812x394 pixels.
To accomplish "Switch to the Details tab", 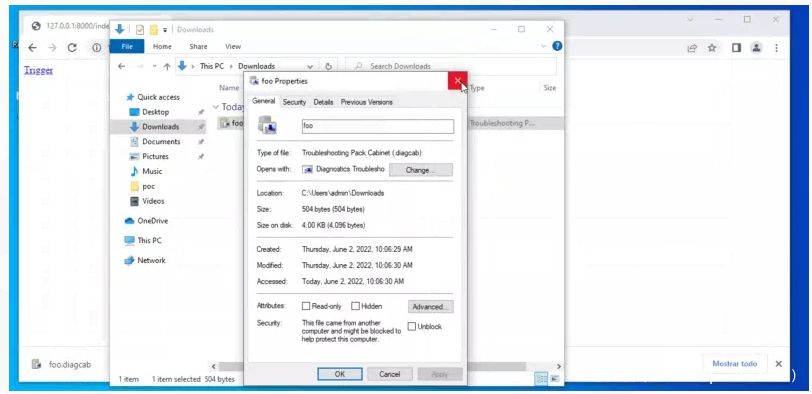I will [x=323, y=102].
